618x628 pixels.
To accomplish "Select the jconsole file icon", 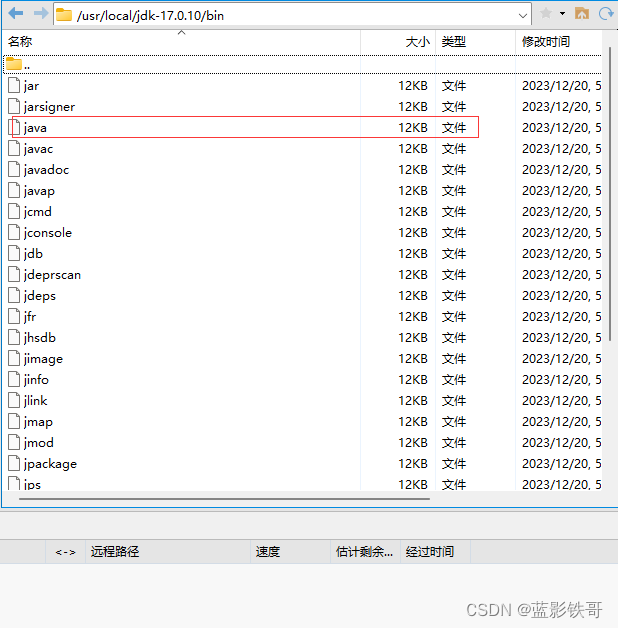I will (14, 232).
